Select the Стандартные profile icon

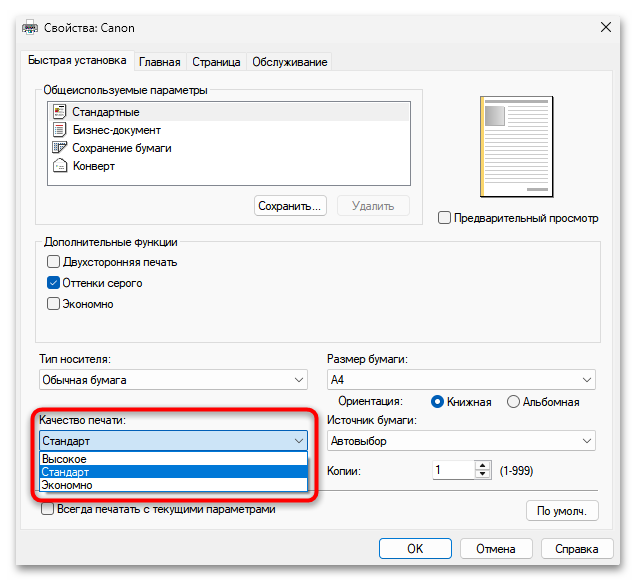[x=59, y=112]
